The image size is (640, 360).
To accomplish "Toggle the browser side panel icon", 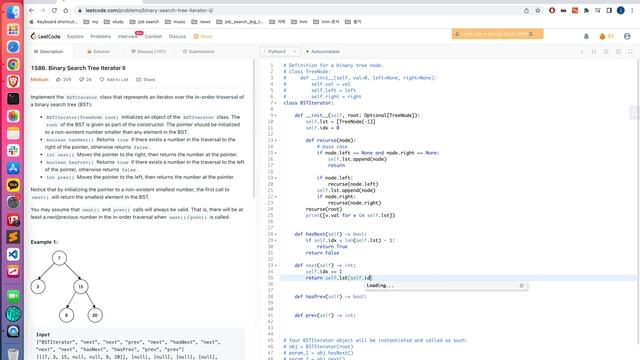I will pyautogui.click(x=609, y=11).
